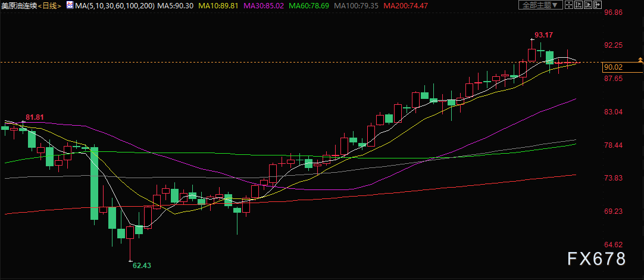This screenshot has width=644, height=280.
Task: Click the 62.43 low price label
Action: point(142,266)
